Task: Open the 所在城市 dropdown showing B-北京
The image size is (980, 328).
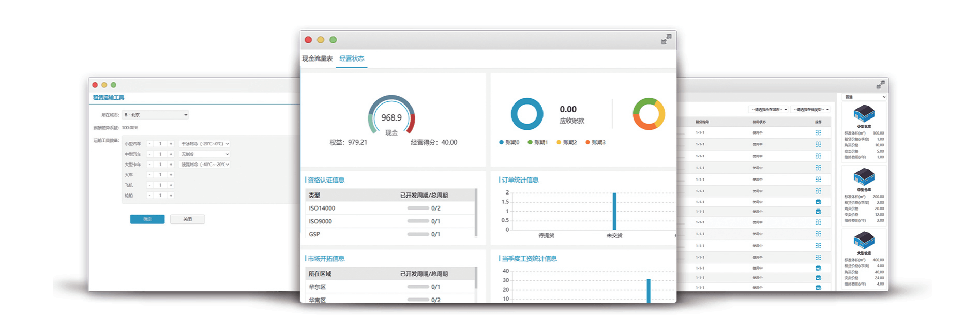Action: 155,115
